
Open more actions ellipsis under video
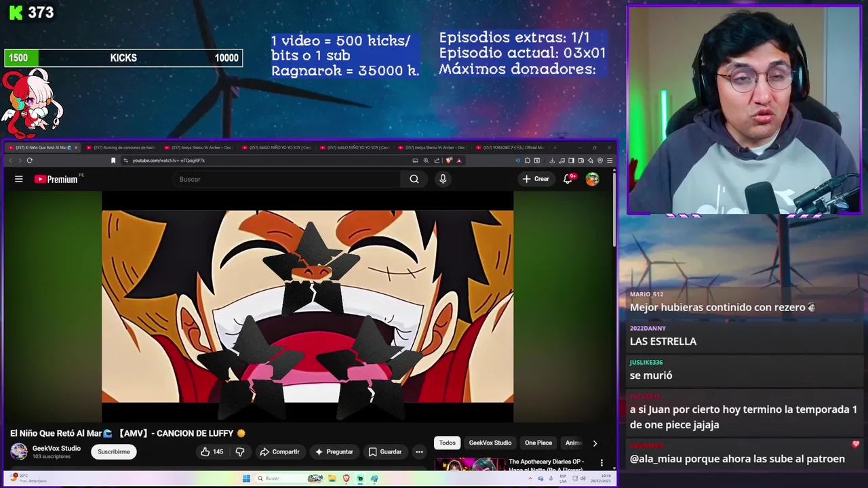click(419, 451)
